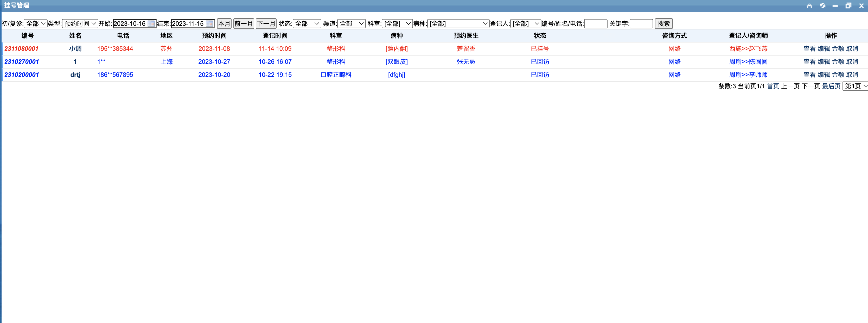Click phone number 195**385344
The height and width of the screenshot is (323, 868).
[x=115, y=48]
